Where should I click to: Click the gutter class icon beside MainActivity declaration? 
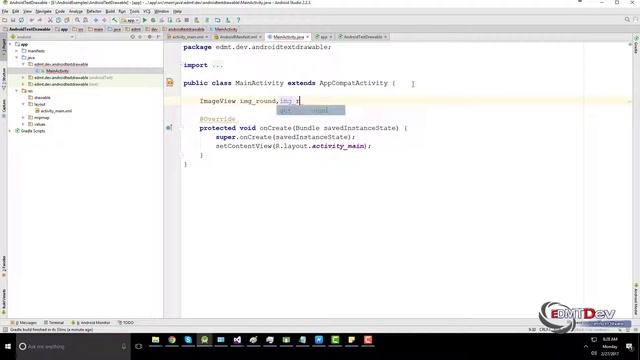[170, 82]
